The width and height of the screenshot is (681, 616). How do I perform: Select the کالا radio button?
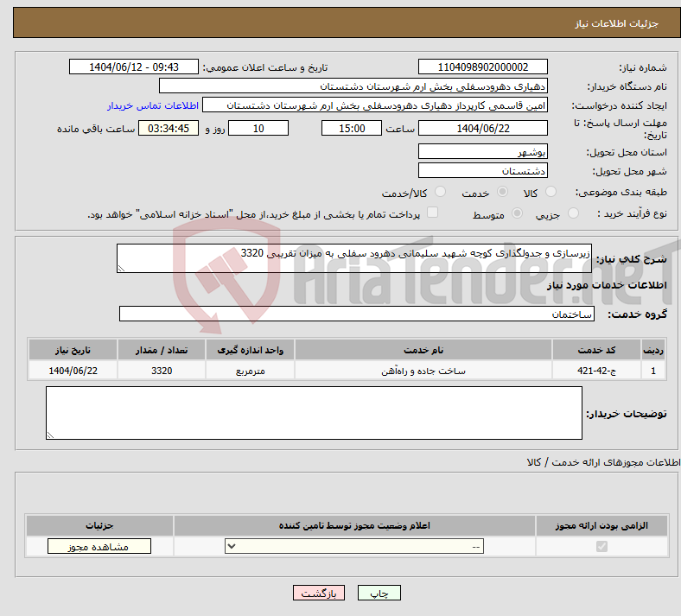click(x=552, y=192)
